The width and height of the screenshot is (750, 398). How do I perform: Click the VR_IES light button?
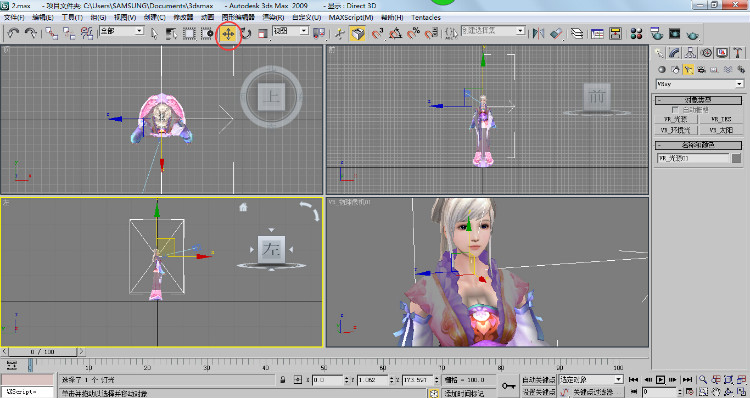tap(721, 119)
